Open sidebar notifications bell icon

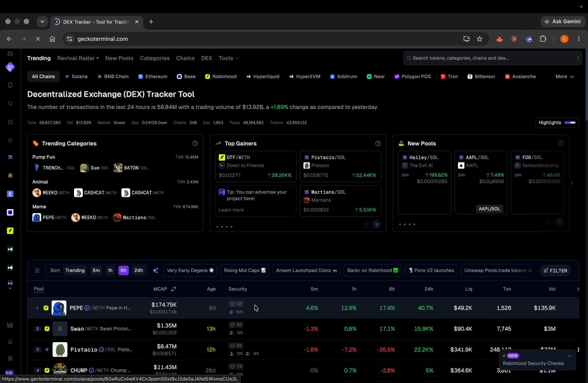10,342
